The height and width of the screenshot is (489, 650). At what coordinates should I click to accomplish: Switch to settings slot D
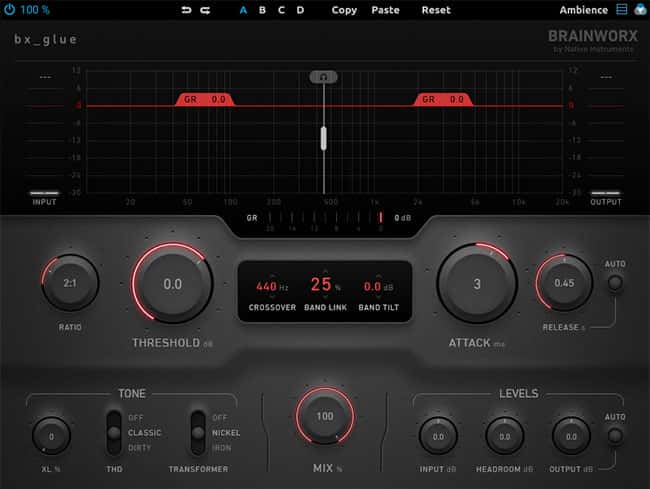301,10
